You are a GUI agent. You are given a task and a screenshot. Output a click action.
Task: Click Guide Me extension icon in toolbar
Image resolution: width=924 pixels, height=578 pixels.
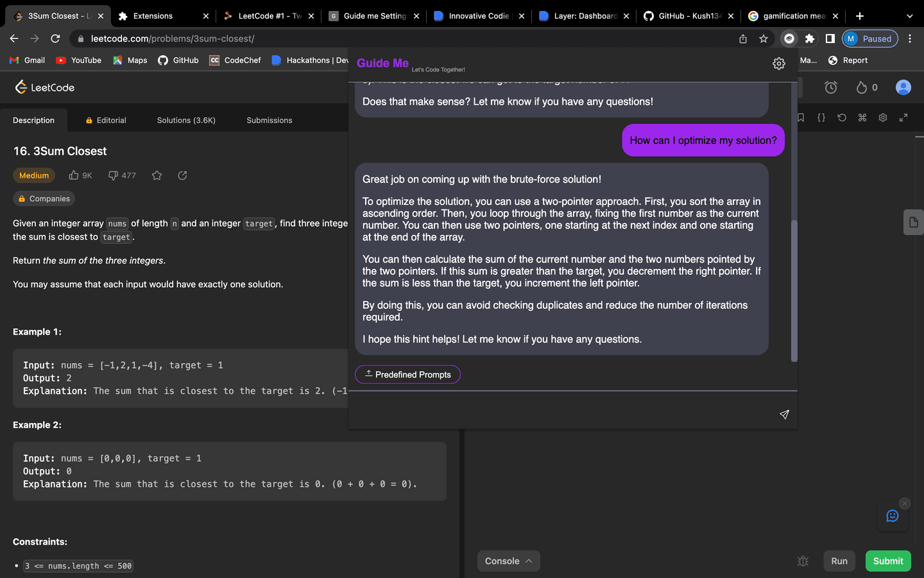(789, 39)
